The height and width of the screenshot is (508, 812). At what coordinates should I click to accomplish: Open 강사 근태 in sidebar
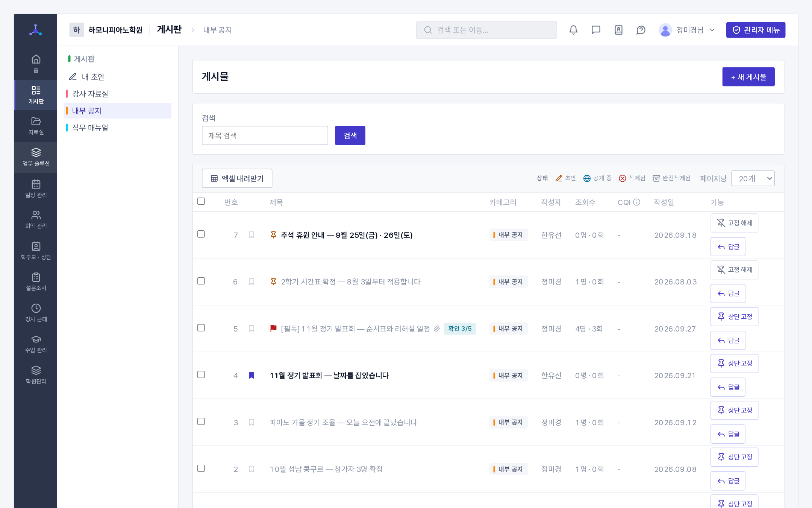[36, 313]
